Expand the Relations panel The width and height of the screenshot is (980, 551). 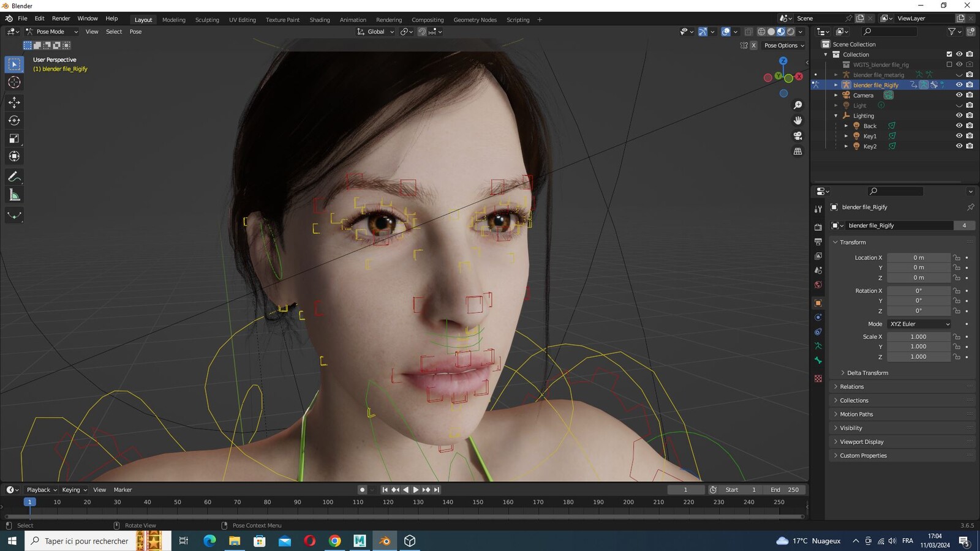tap(851, 387)
